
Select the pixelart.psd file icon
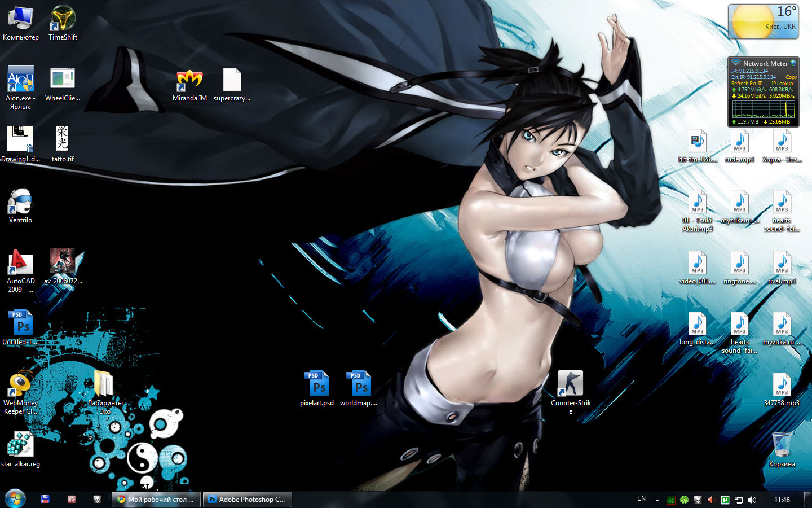(317, 384)
